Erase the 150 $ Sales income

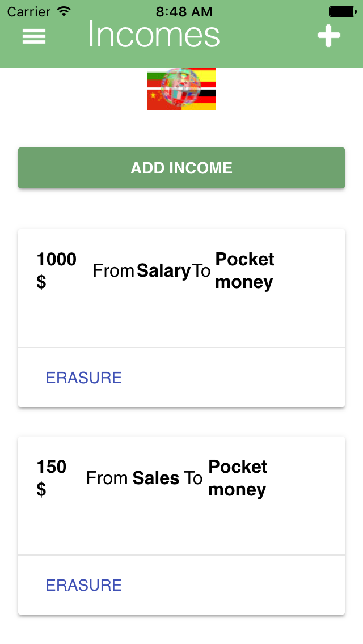coord(84,585)
